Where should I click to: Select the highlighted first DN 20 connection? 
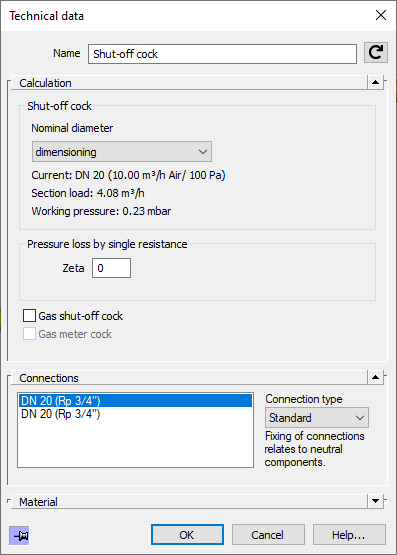coord(136,401)
